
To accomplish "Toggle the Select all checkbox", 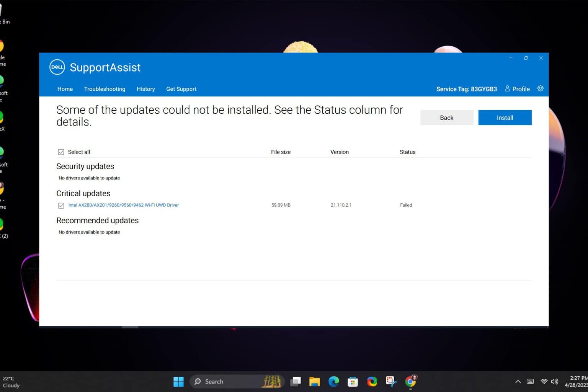I will coord(61,152).
